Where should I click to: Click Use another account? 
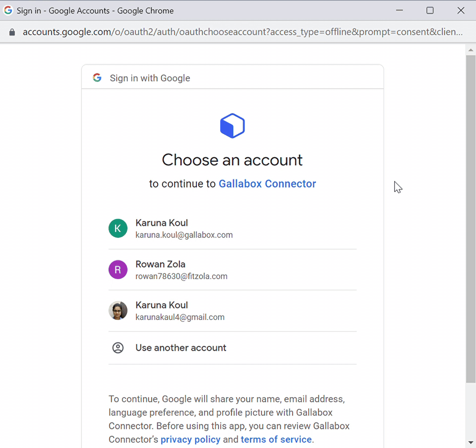pyautogui.click(x=181, y=348)
